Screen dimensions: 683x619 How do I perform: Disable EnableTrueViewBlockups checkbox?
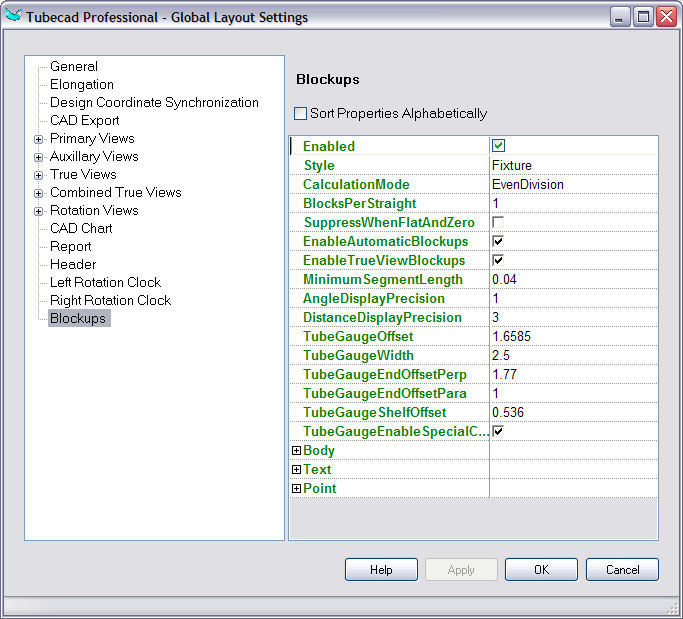tap(498, 260)
